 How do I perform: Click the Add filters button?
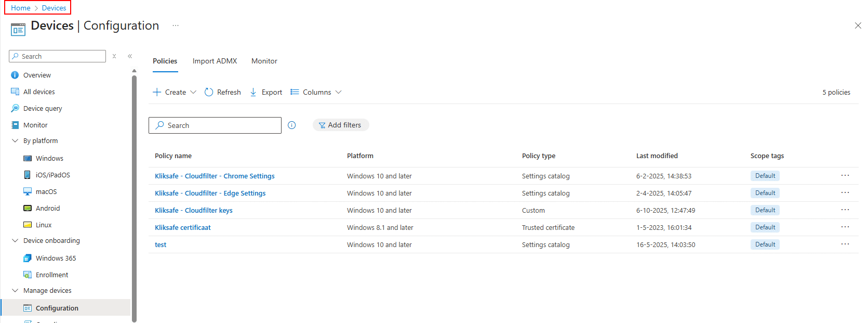click(340, 125)
